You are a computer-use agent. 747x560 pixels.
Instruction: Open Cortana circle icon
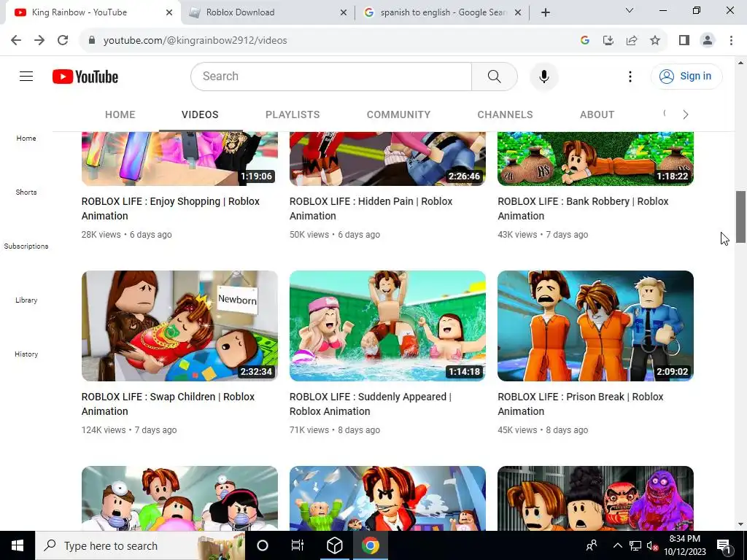[x=263, y=545]
